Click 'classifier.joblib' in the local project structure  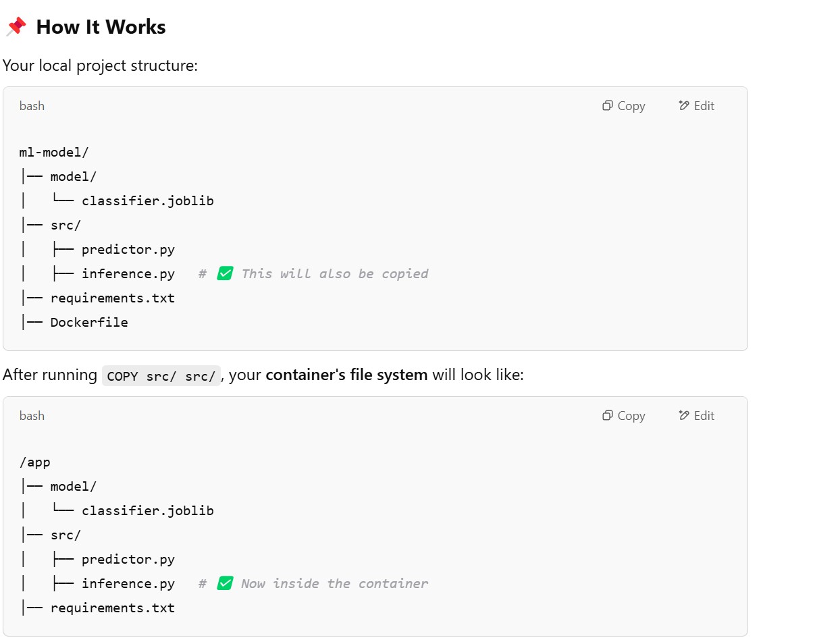[x=147, y=200]
